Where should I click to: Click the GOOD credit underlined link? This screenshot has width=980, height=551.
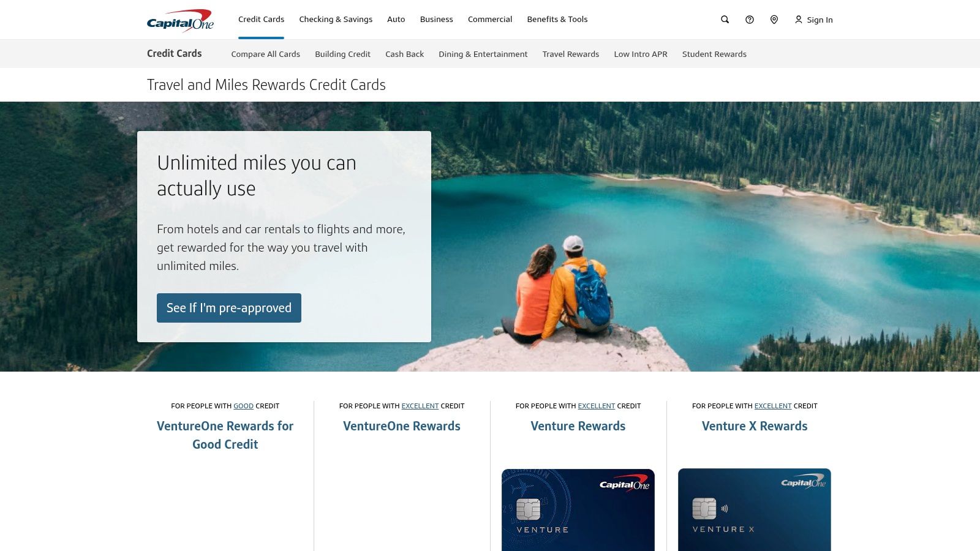[x=243, y=406]
